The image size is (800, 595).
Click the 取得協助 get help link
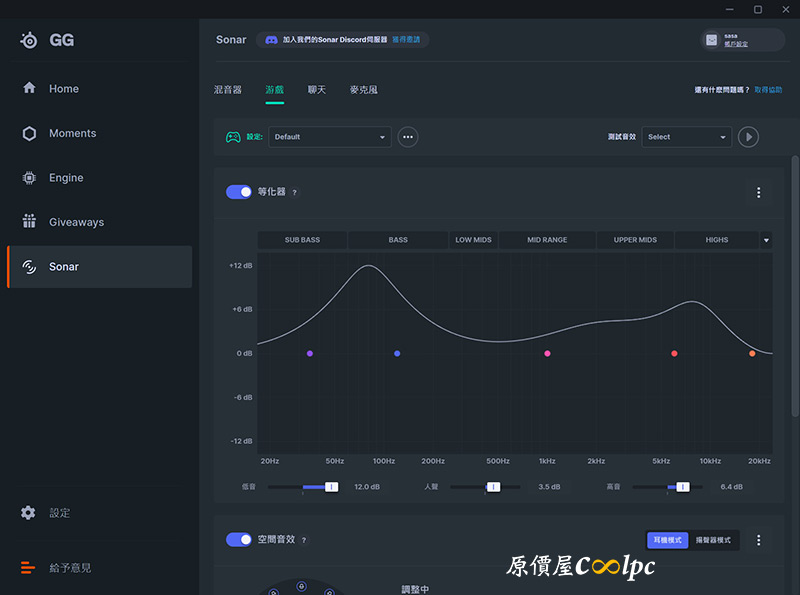point(768,90)
